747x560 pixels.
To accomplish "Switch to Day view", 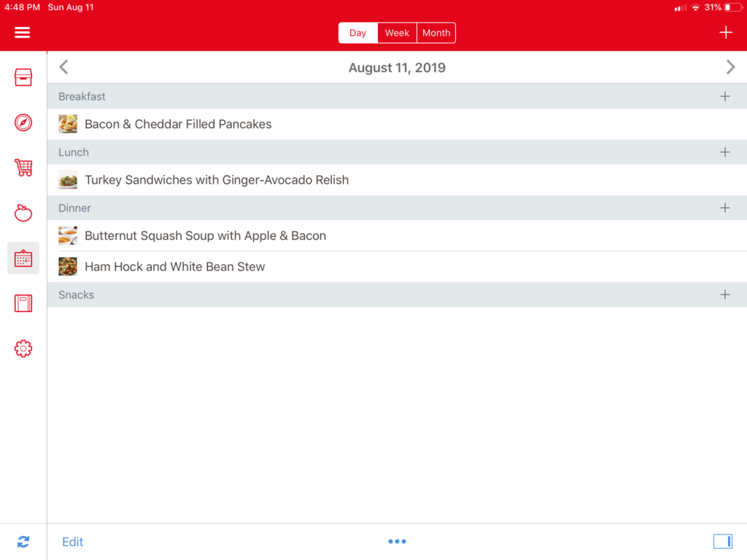I will (357, 33).
